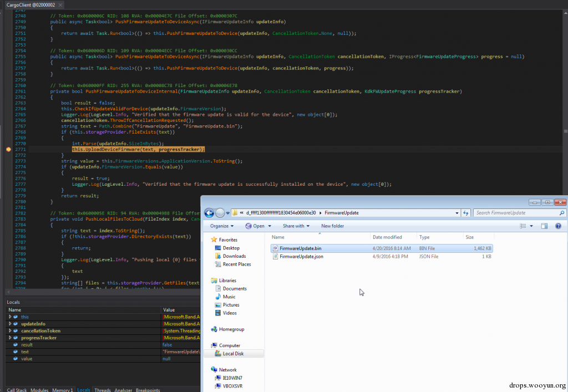Select Downloads in Favorites sidebar
568x392 pixels.
(x=234, y=256)
